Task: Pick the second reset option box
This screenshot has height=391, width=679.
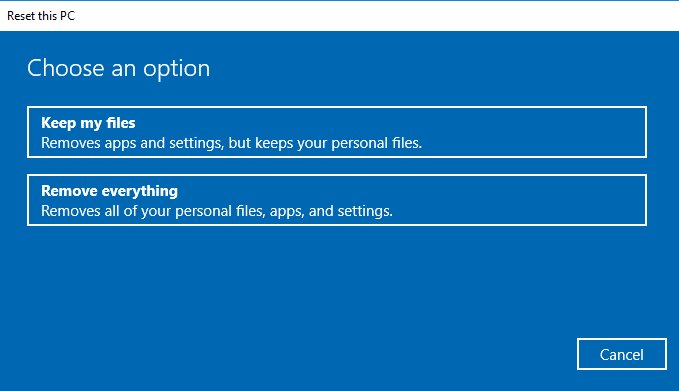Action: tap(337, 200)
